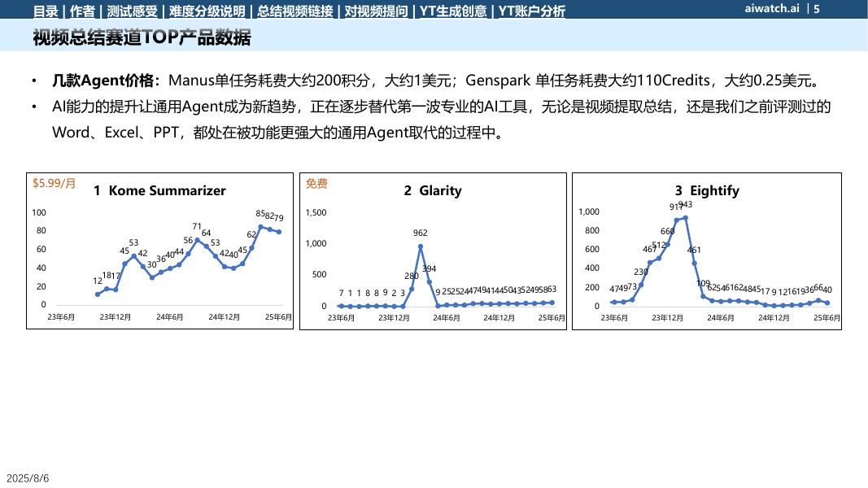868x488 pixels.
Task: Click the 962 peak label in Glarity chart
Action: [x=420, y=233]
